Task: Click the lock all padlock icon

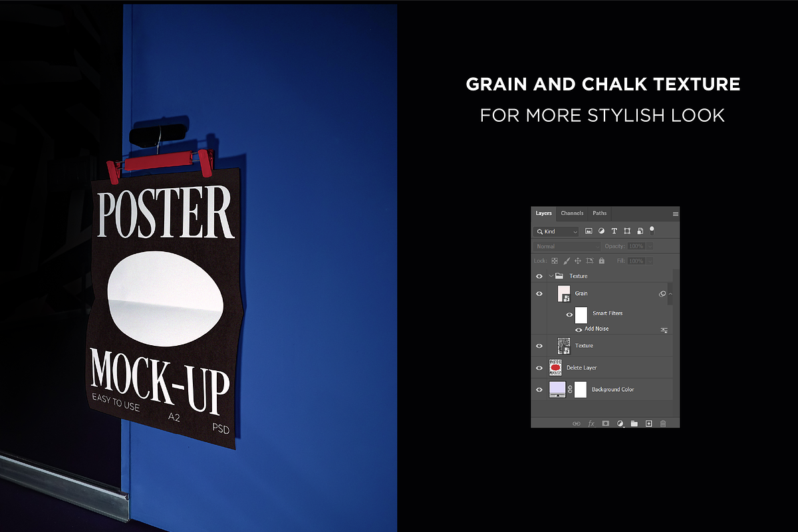Action: point(602,261)
